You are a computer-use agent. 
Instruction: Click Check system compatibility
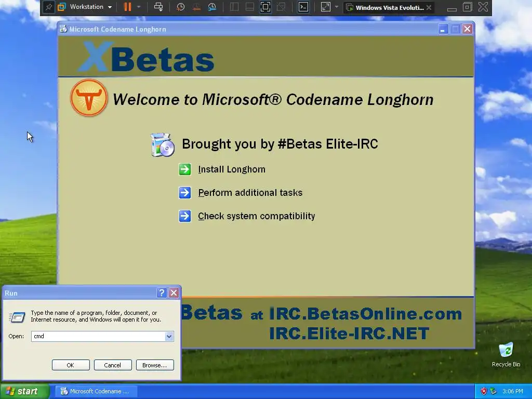(257, 216)
